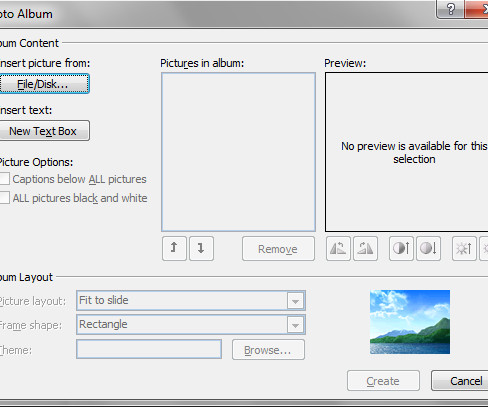The image size is (488, 407).
Task: Rotate picture right (clockwise) icon
Action: pyautogui.click(x=365, y=248)
